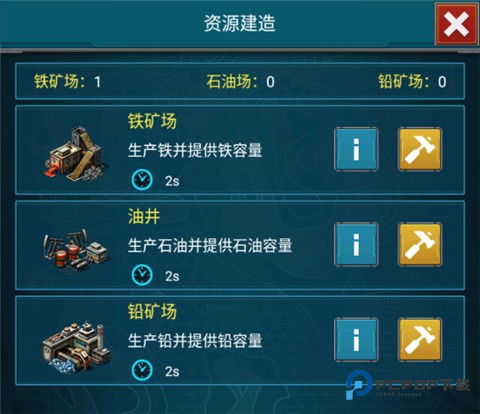Click the 铁矿场: 1 counter

(68, 82)
